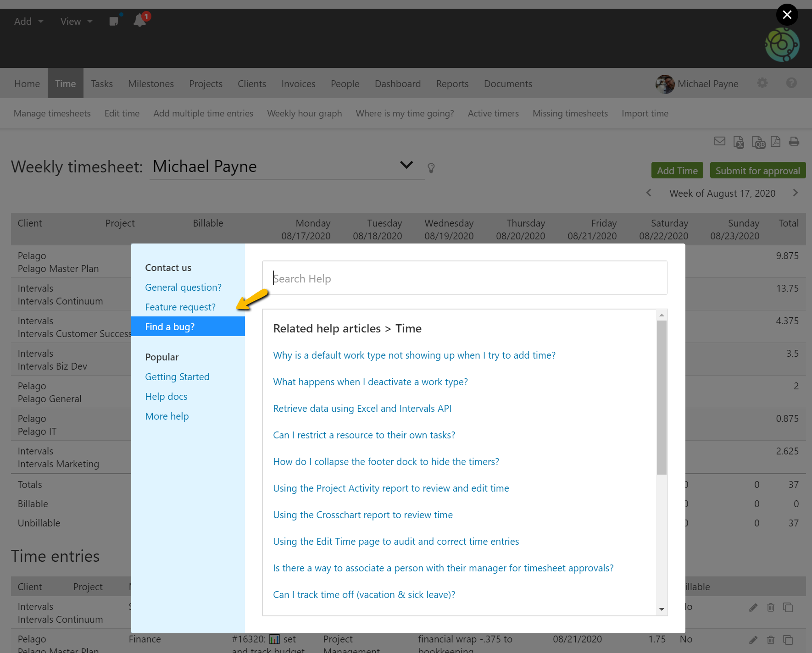The height and width of the screenshot is (653, 812).
Task: Export the timesheet to QuickBooks
Action: tap(758, 142)
